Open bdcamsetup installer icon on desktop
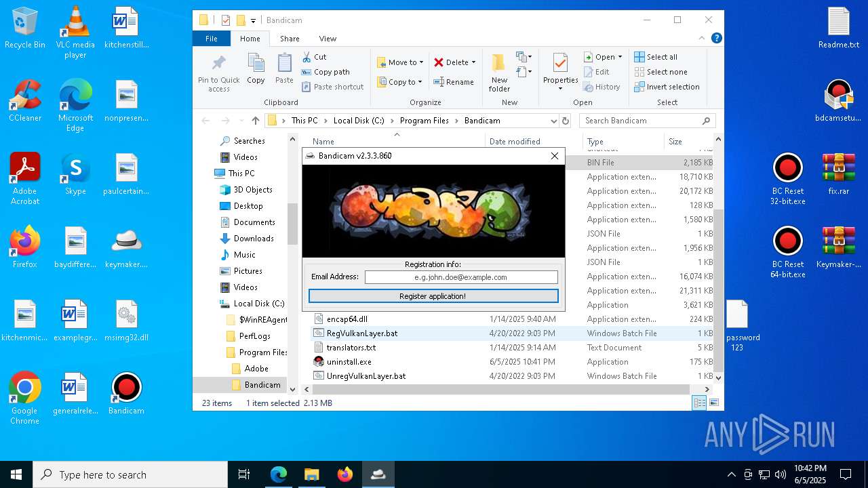868x488 pixels. tap(838, 101)
